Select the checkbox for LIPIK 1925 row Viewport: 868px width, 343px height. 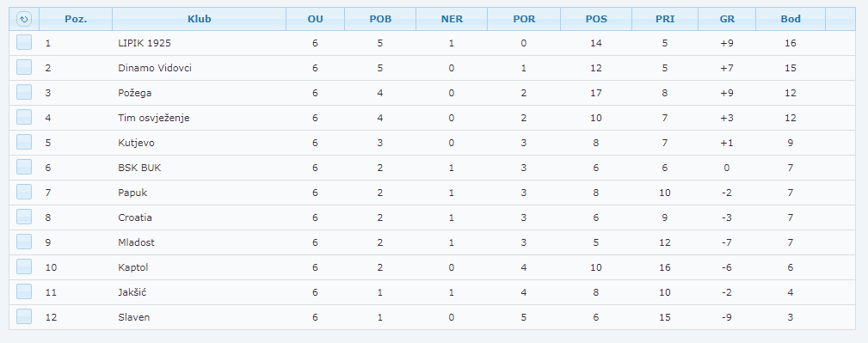click(24, 42)
